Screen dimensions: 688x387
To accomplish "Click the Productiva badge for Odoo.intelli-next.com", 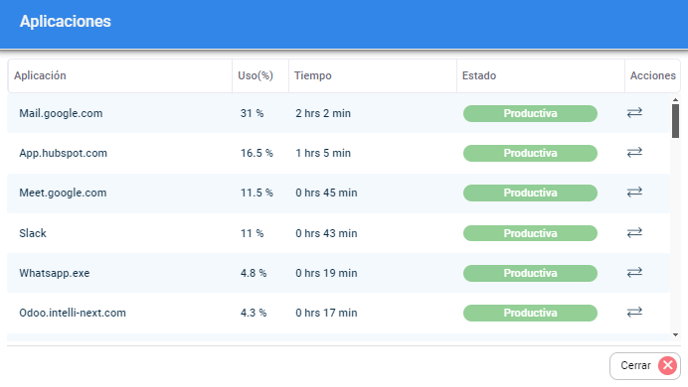I will pyautogui.click(x=530, y=313).
